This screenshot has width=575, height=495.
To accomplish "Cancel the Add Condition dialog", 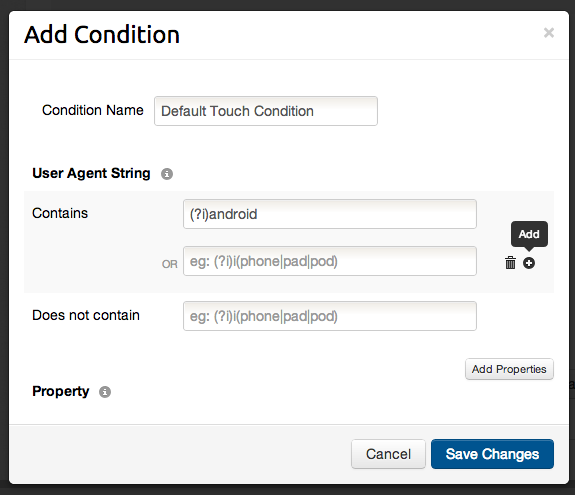I will (388, 454).
